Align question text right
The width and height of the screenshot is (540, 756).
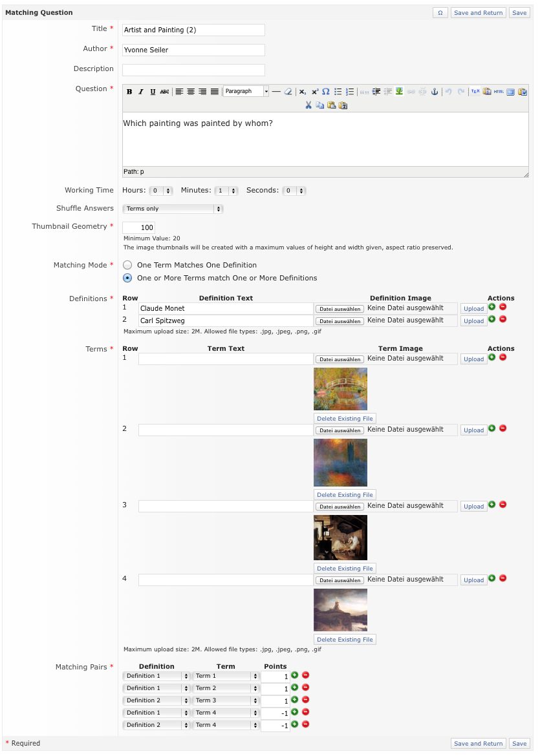(202, 92)
